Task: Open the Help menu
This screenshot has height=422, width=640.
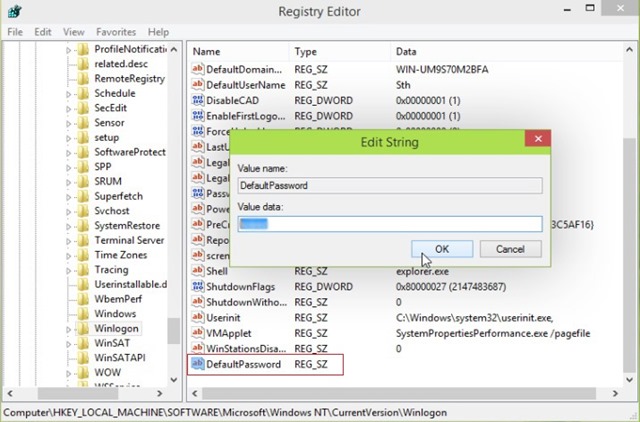Action: tap(158, 32)
